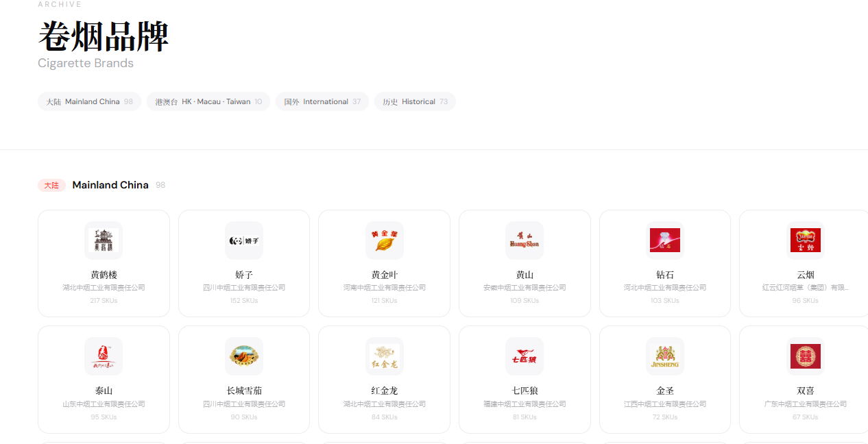This screenshot has height=444, width=868.
Task: Click the 娇子 panda logo icon
Action: (244, 241)
